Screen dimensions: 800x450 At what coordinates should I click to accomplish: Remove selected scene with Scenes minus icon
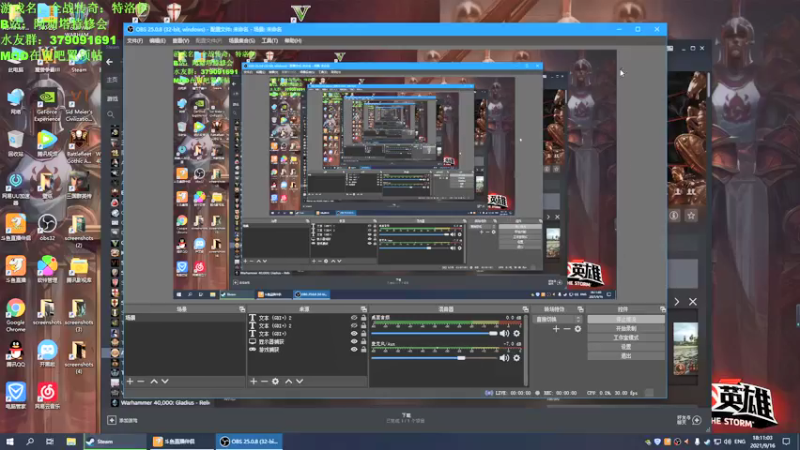[x=141, y=381]
